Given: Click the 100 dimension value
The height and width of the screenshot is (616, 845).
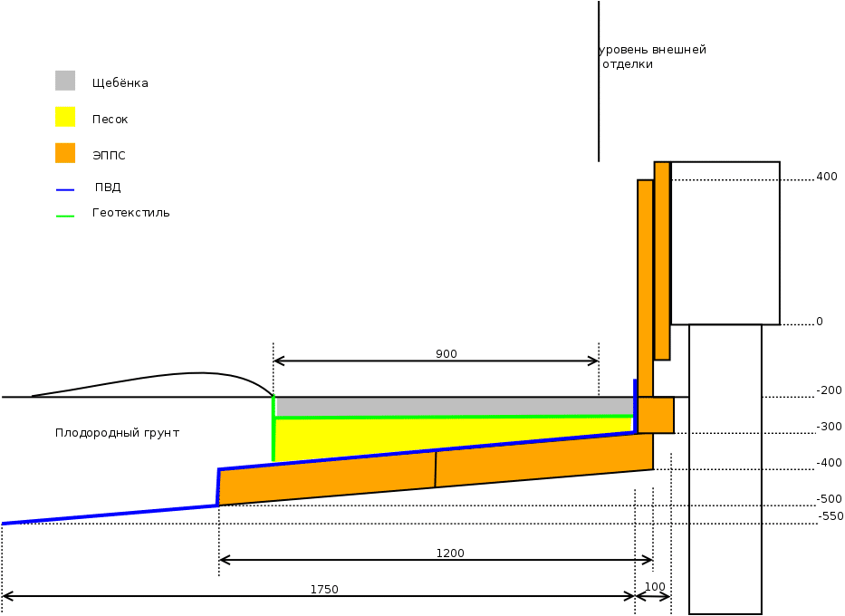Looking at the screenshot, I should [655, 586].
